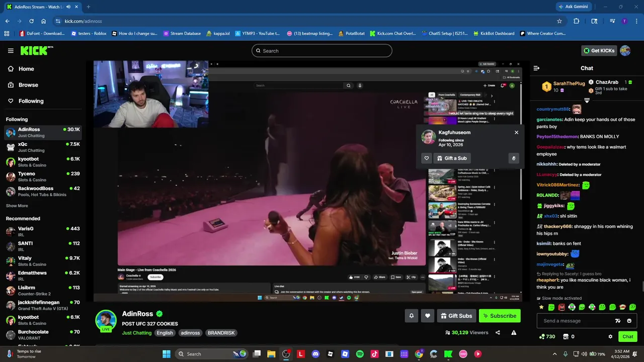The image size is (644, 362).
Task: Reload the browser page
Action: click(x=31, y=21)
